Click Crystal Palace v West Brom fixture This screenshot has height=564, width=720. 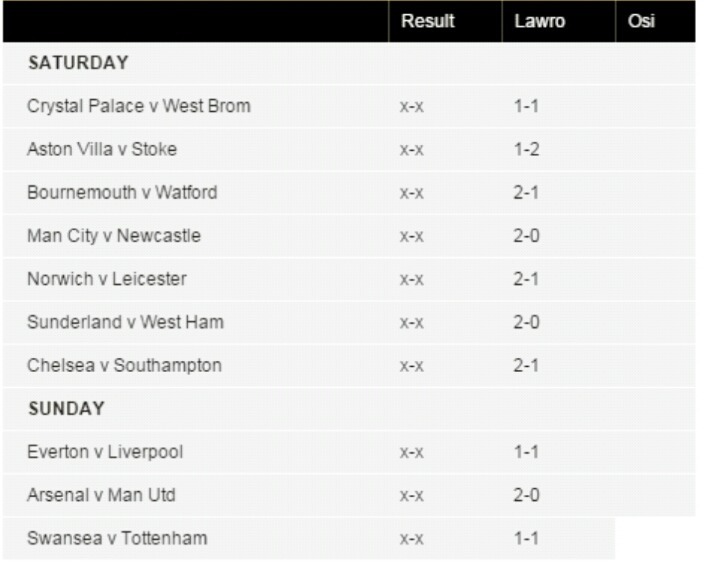139,106
